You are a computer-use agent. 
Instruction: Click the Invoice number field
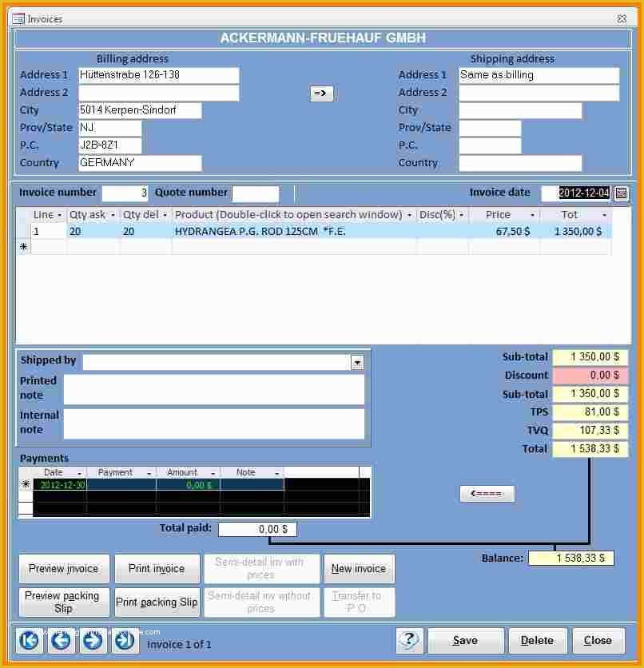point(125,193)
